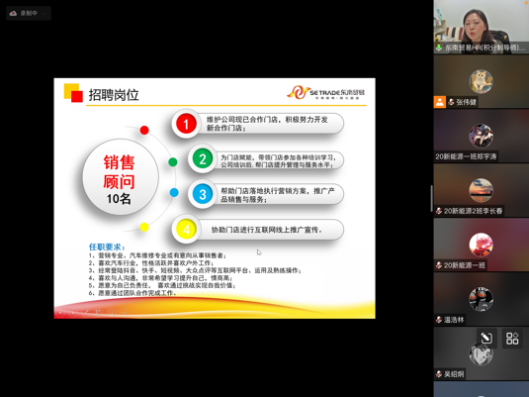This screenshot has width=529, height=397.
Task: Click the 温浩林 participant avatar
Action: [481, 299]
